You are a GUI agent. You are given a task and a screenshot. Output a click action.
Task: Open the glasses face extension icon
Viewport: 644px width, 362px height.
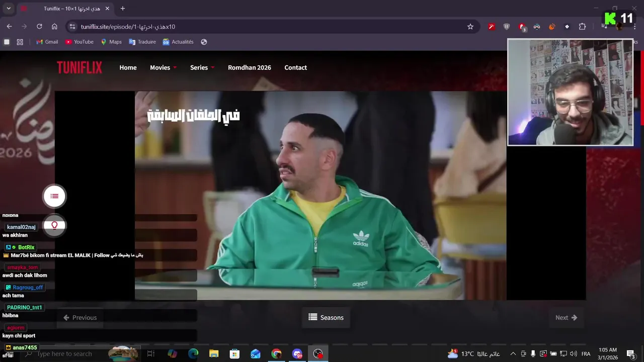[x=537, y=27]
